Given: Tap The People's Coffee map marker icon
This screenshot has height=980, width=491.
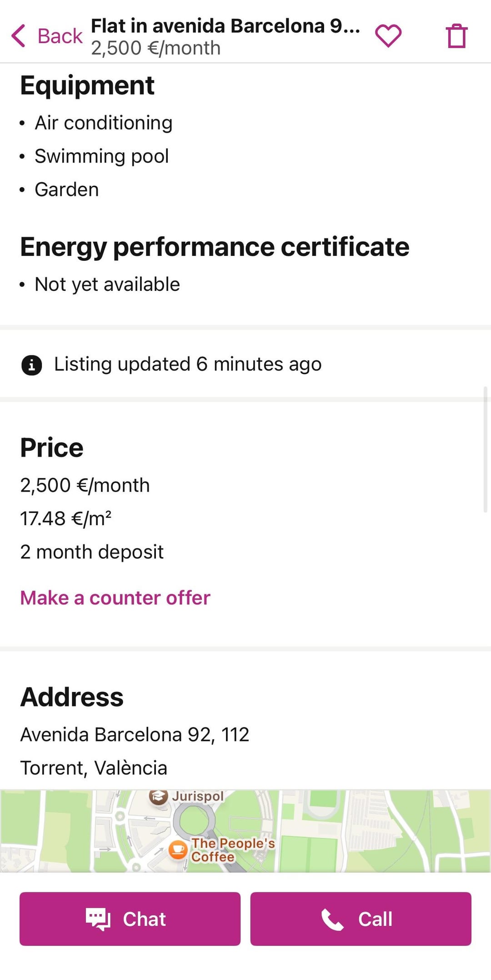Looking at the screenshot, I should pos(178,849).
